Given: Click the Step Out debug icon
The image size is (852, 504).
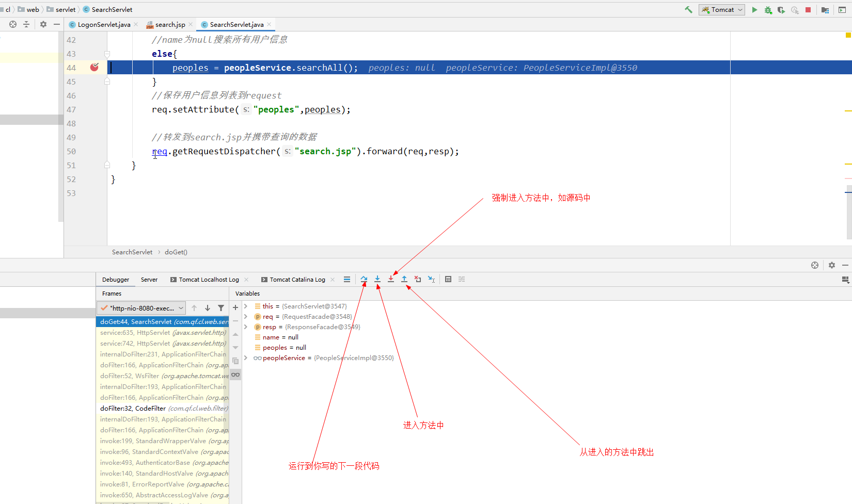Looking at the screenshot, I should tap(404, 279).
